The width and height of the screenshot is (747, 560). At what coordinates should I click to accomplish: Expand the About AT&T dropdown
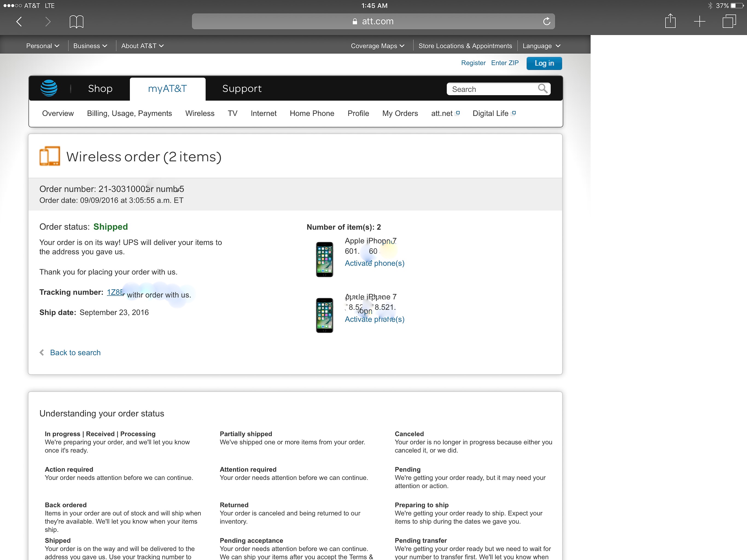tap(142, 46)
